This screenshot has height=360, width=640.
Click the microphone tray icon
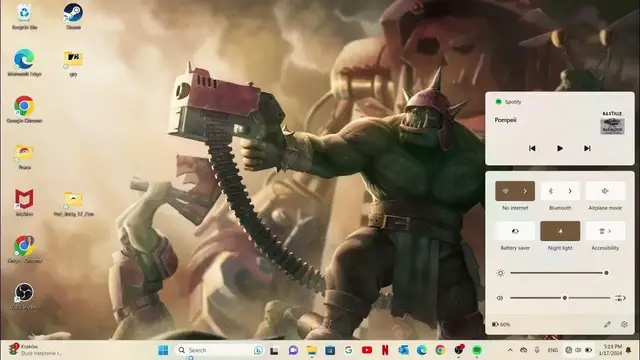(537, 350)
